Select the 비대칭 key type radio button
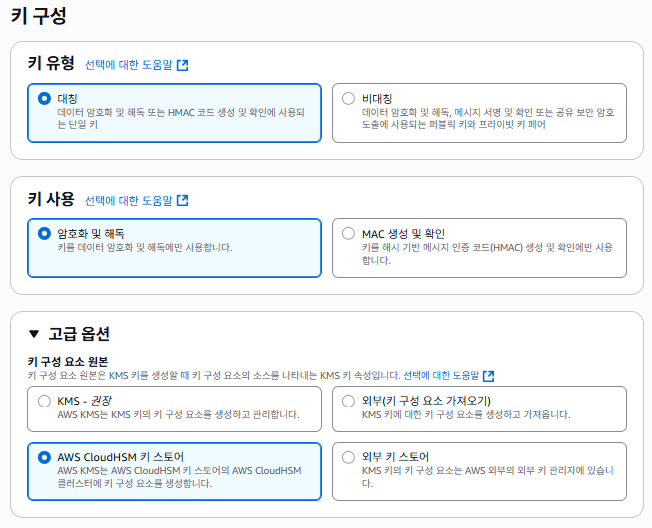 pyautogui.click(x=348, y=99)
